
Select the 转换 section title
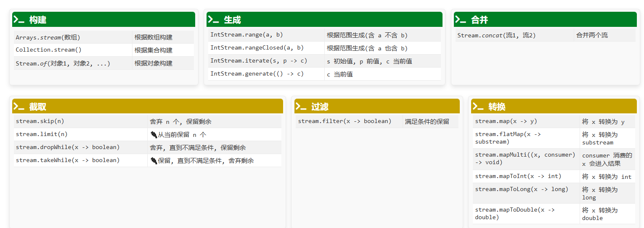pos(497,107)
